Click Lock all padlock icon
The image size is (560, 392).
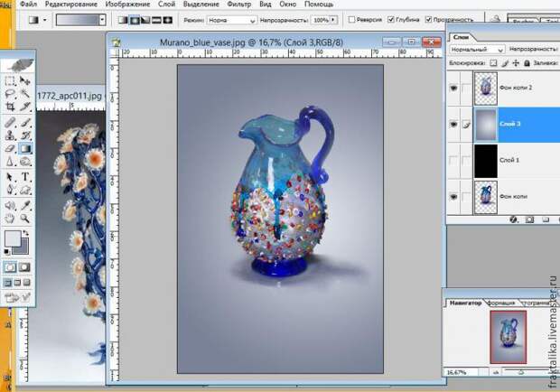tap(527, 63)
